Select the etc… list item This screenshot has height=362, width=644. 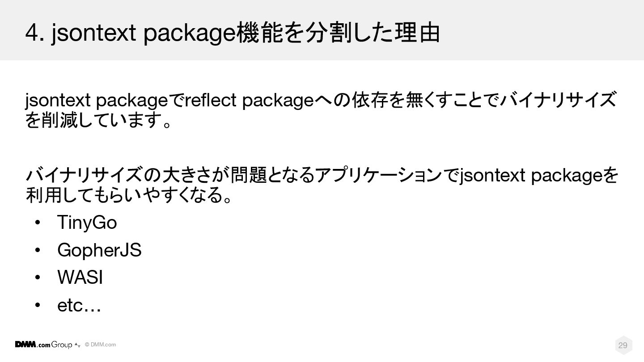point(79,306)
